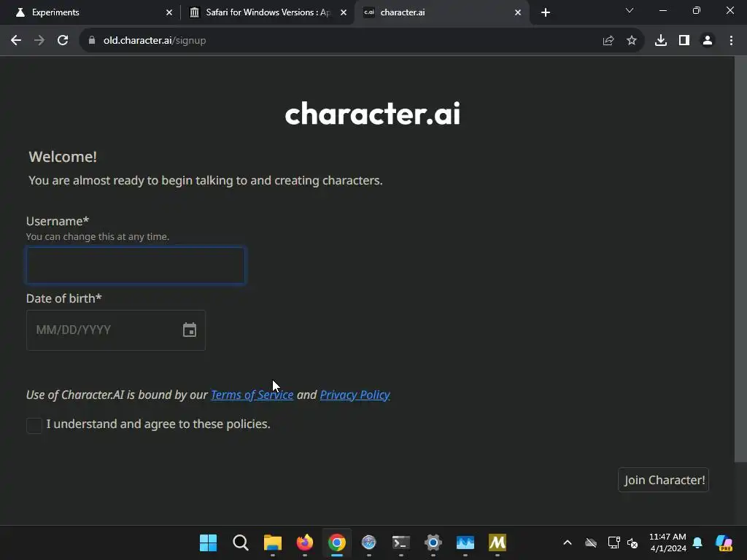The width and height of the screenshot is (747, 560).
Task: Open the terminal taskbar icon
Action: pos(401,542)
